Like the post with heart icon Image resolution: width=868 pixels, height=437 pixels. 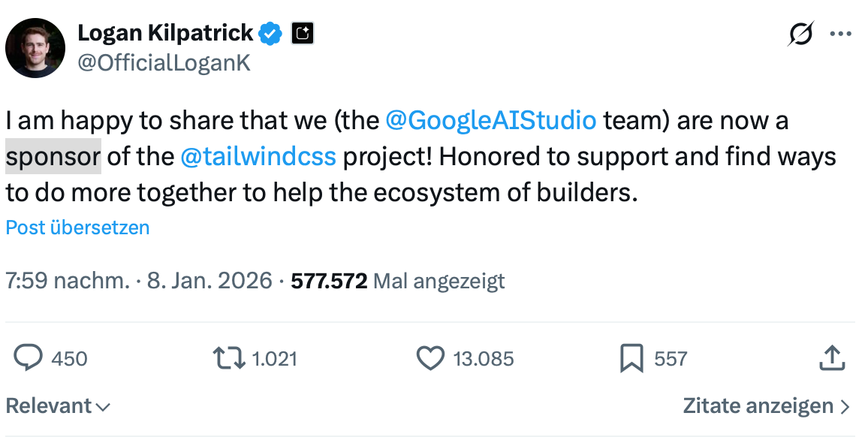430,358
